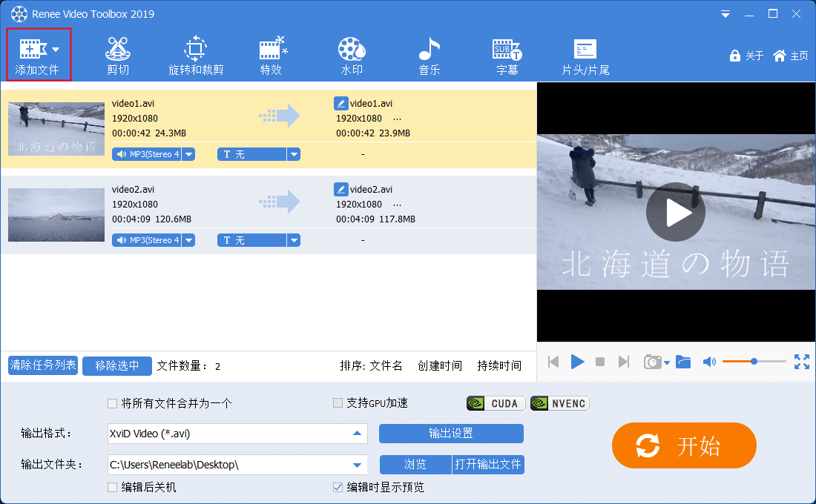Open the Effects (特效) tool
Viewport: 816px width, 504px height.
tap(271, 56)
